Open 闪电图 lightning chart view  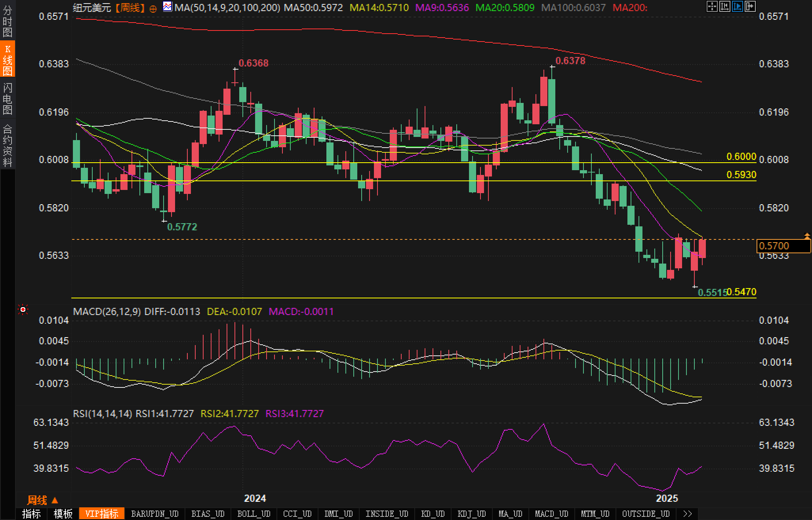[x=7, y=99]
